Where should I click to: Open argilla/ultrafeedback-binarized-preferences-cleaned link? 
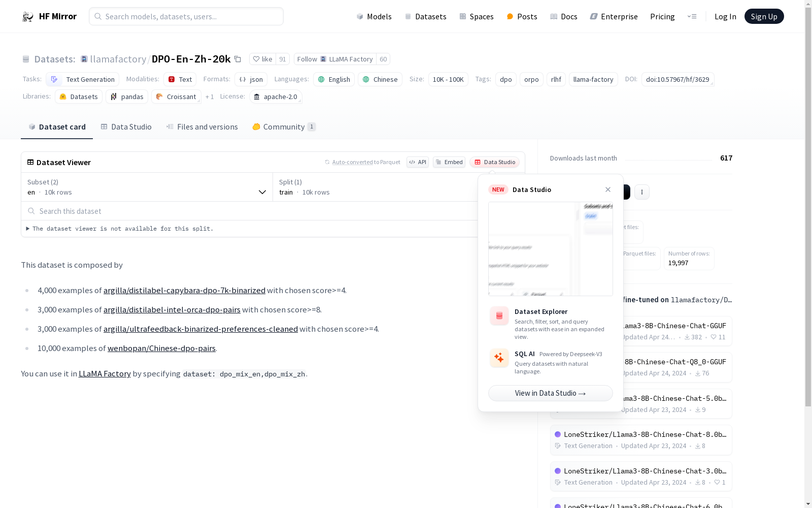click(x=200, y=329)
